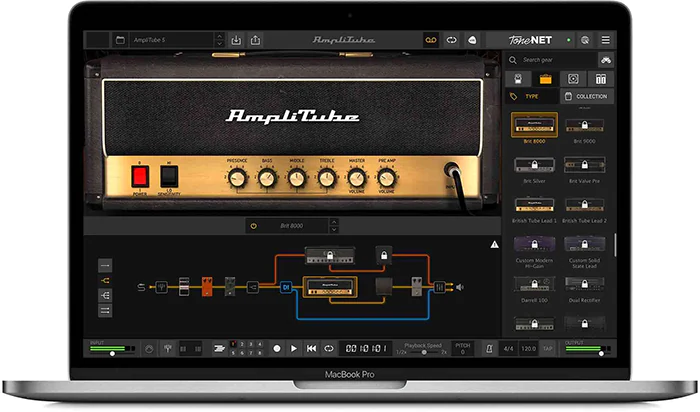Image resolution: width=700 pixels, height=412 pixels.
Task: Toggle the LO sensitivity switch on amp
Action: coord(169,177)
